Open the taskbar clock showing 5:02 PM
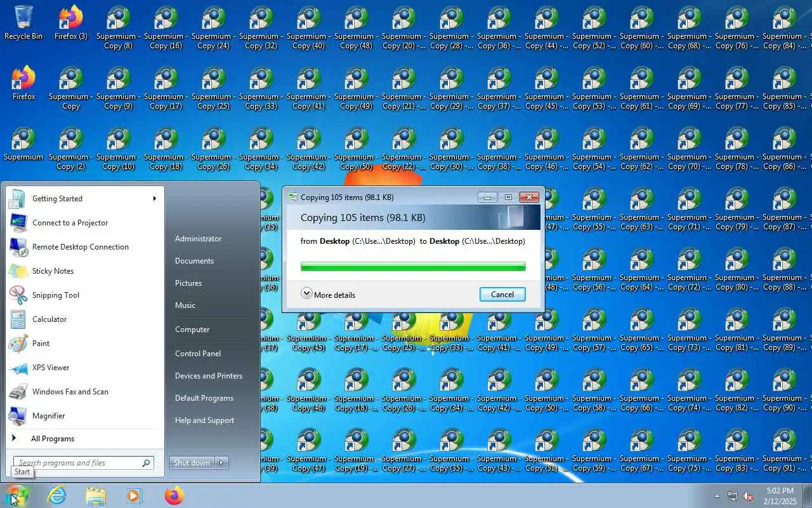The image size is (812, 508). 780,496
